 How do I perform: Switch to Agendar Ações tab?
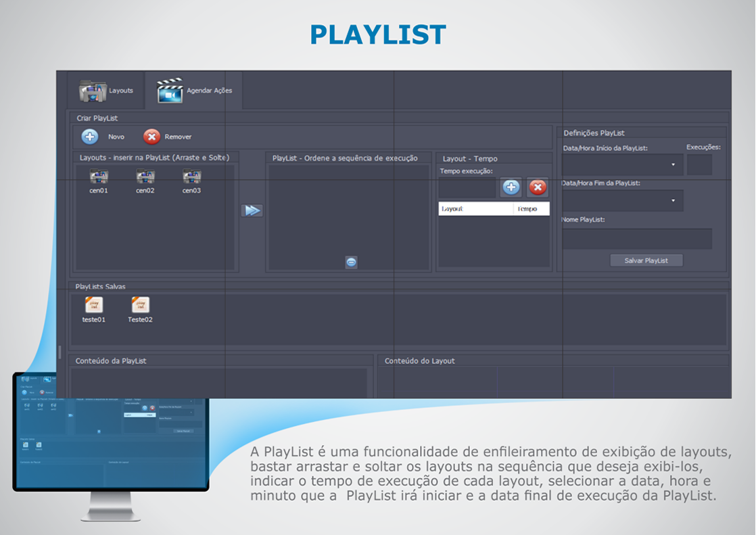pyautogui.click(x=195, y=91)
